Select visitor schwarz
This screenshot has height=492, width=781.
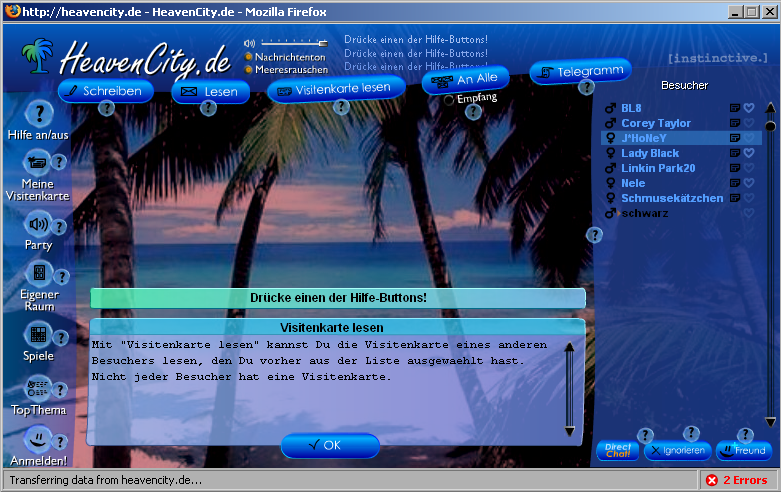click(x=645, y=213)
